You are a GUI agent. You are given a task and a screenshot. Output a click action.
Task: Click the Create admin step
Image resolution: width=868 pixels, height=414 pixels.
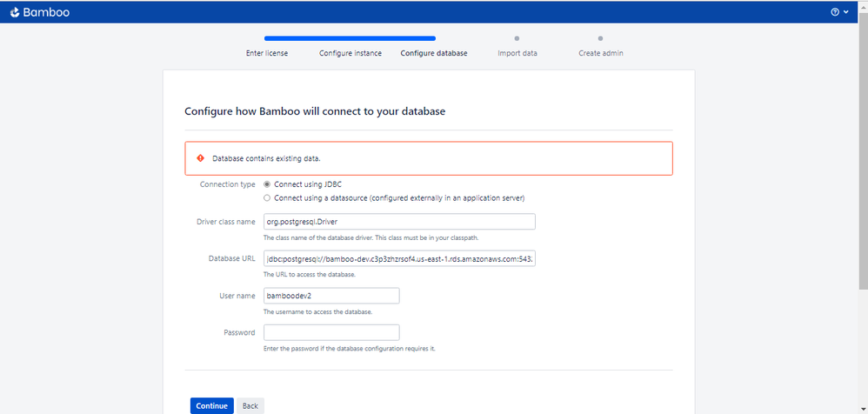click(601, 54)
